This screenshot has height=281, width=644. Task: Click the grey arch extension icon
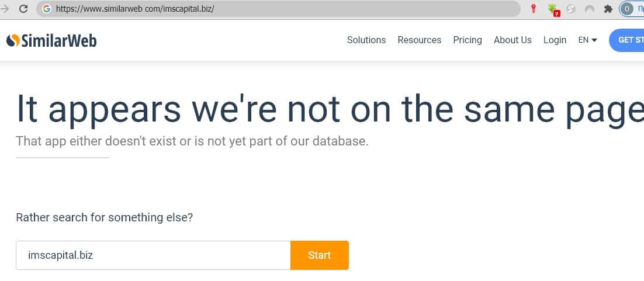tap(590, 9)
